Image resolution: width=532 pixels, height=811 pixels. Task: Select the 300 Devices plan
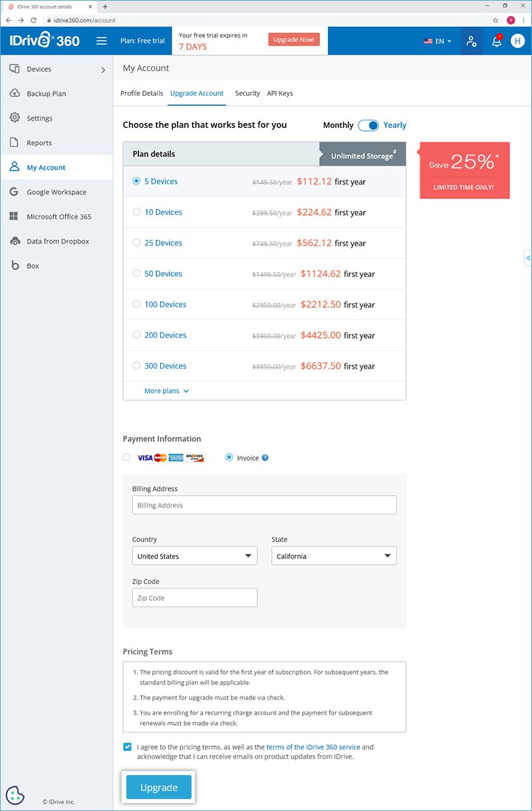click(x=136, y=365)
